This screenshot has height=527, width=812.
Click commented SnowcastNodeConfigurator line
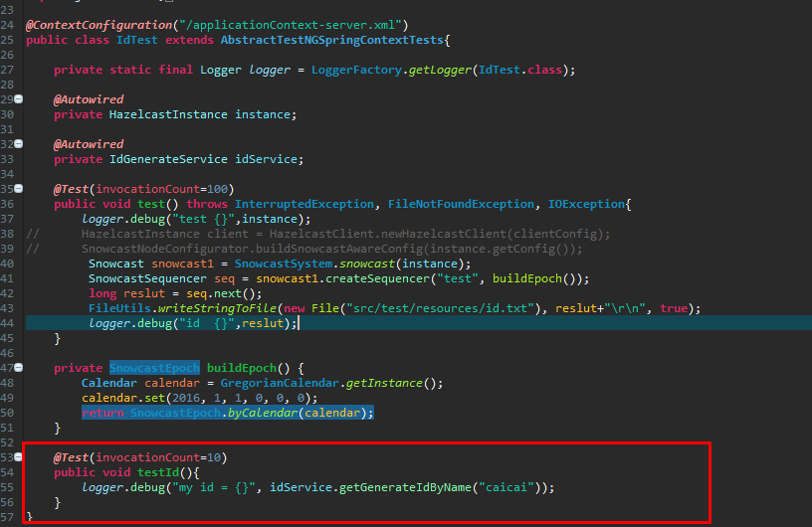click(x=331, y=249)
